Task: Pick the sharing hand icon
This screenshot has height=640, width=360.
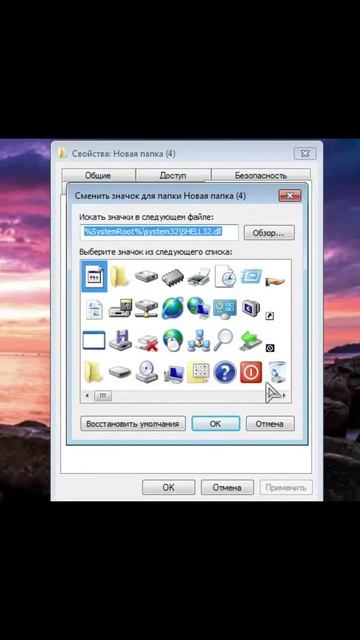Action: coord(275,281)
